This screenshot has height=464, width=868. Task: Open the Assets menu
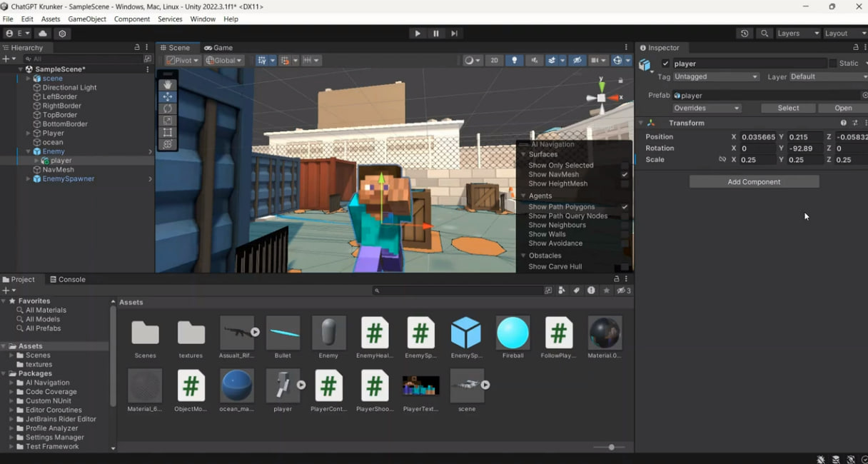point(51,19)
